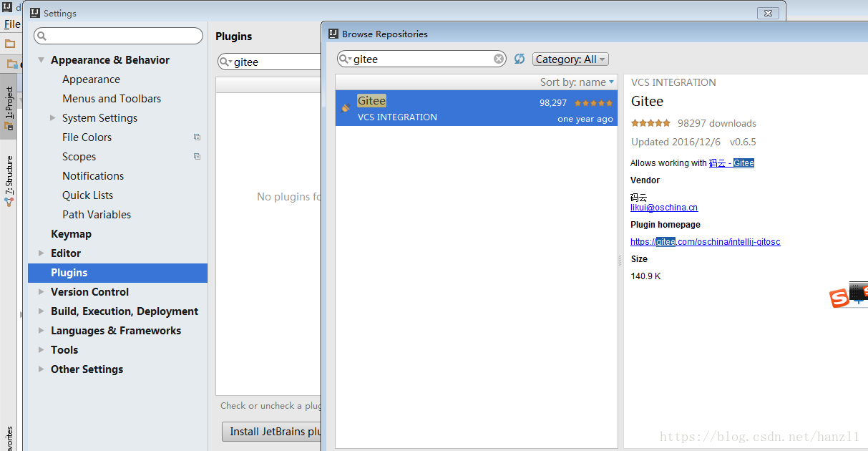This screenshot has width=868, height=451.
Task: Click the Settings window search magnifier icon
Action: (x=42, y=36)
